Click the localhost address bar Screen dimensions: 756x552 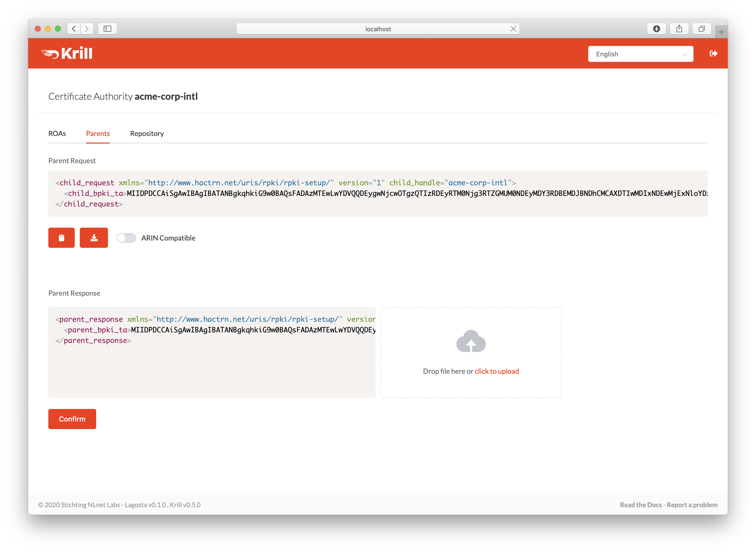coord(378,29)
